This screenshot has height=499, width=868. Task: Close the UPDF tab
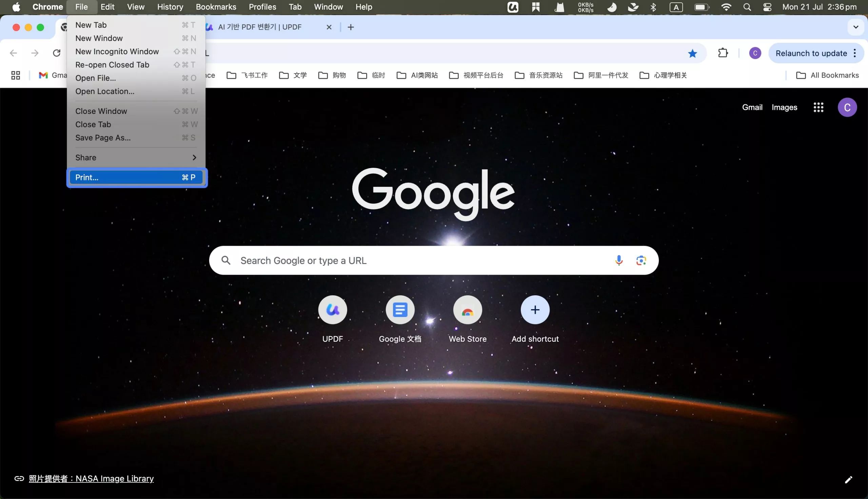[329, 27]
